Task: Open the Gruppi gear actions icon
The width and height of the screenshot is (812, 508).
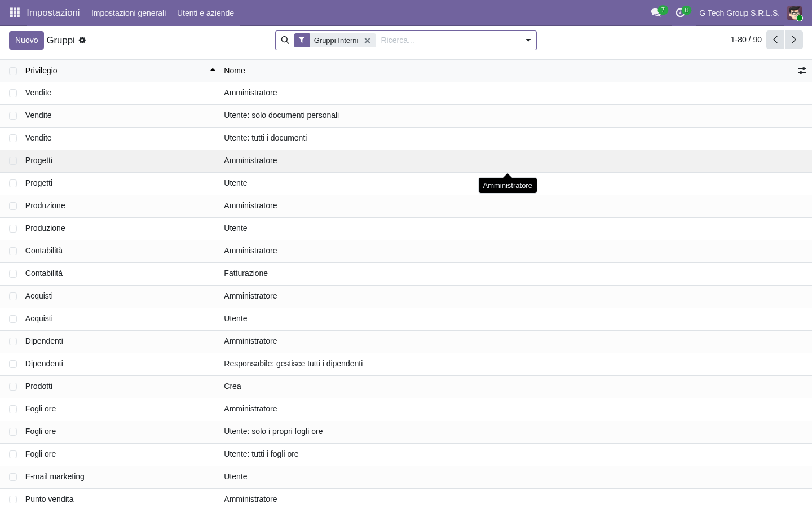Action: [82, 40]
